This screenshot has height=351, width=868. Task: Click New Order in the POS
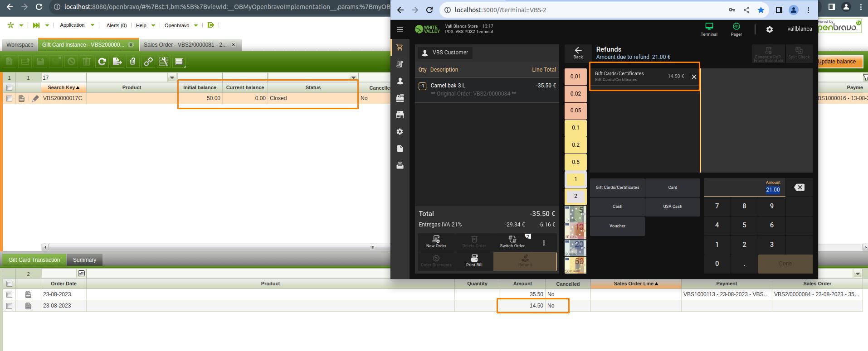pos(436,242)
